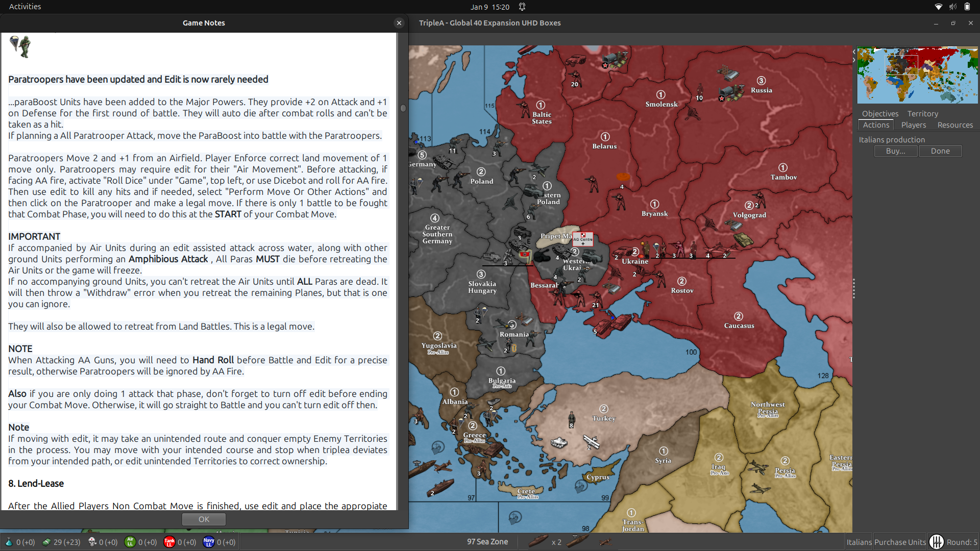980x551 pixels.
Task: Click the AG Centre flag marker on map
Action: click(582, 239)
